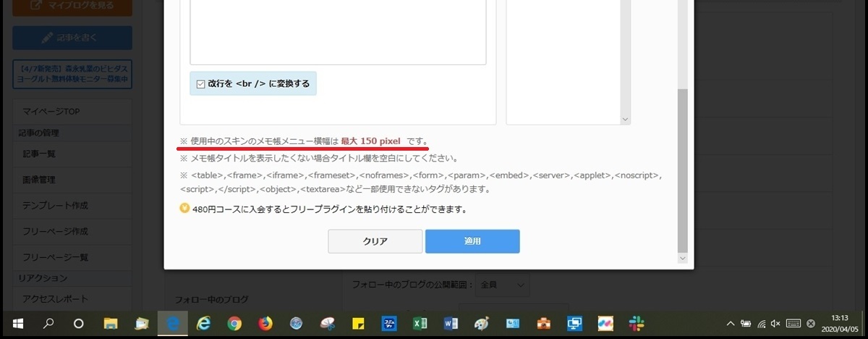Click right list box scroll down arrow

626,120
